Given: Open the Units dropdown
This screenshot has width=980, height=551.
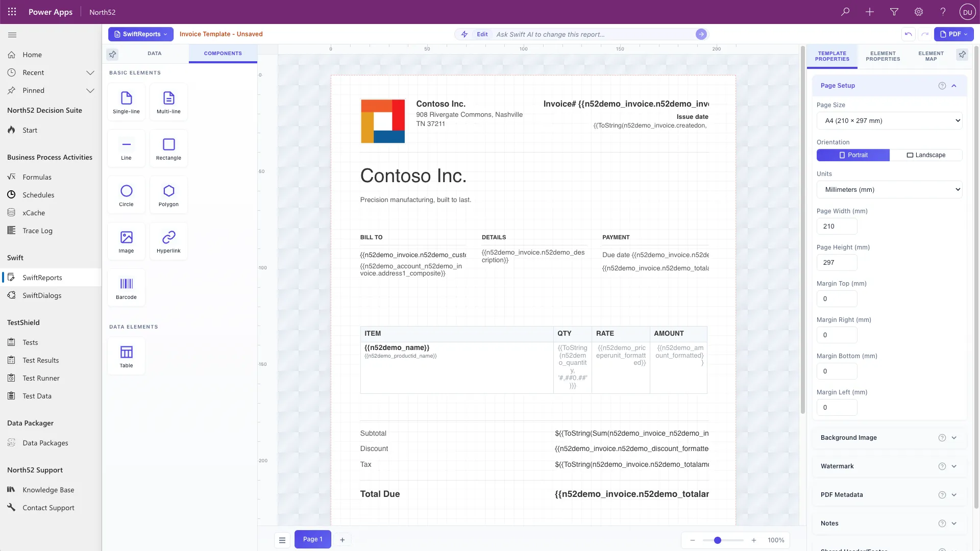Looking at the screenshot, I should (889, 190).
